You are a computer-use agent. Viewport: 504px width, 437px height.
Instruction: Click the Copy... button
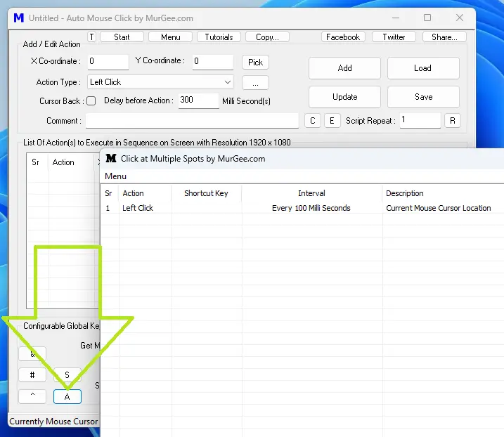(x=267, y=37)
